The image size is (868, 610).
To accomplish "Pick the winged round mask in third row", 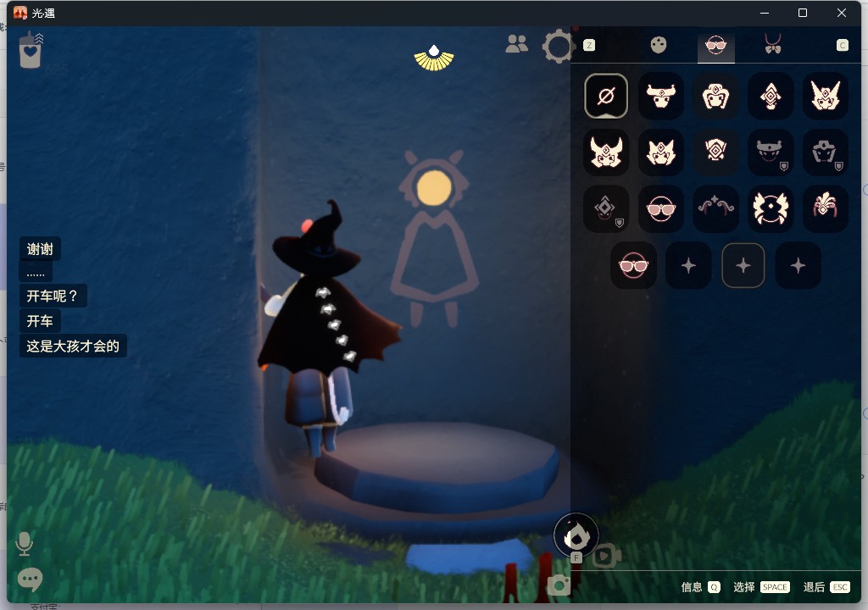I will pyautogui.click(x=771, y=208).
